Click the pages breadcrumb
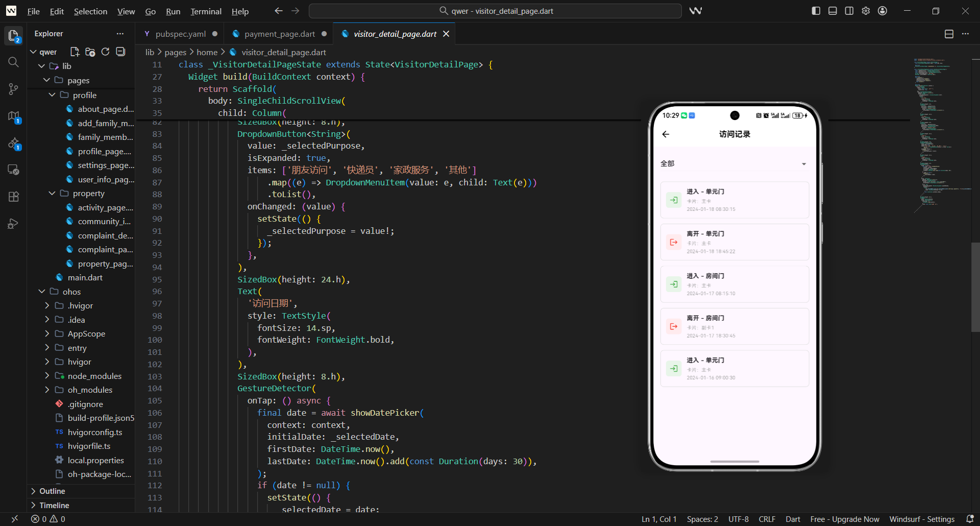Image resolution: width=980 pixels, height=526 pixels. tap(175, 52)
